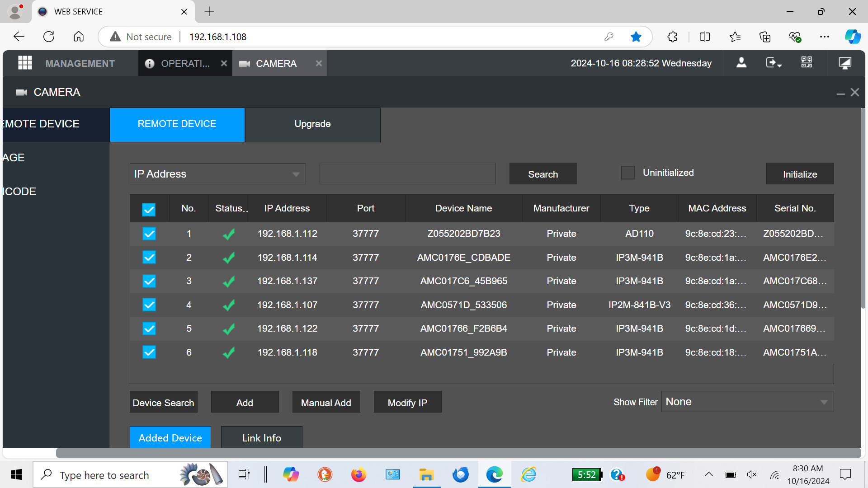Open File Explorer from the taskbar
This screenshot has width=868, height=488.
[x=426, y=474]
